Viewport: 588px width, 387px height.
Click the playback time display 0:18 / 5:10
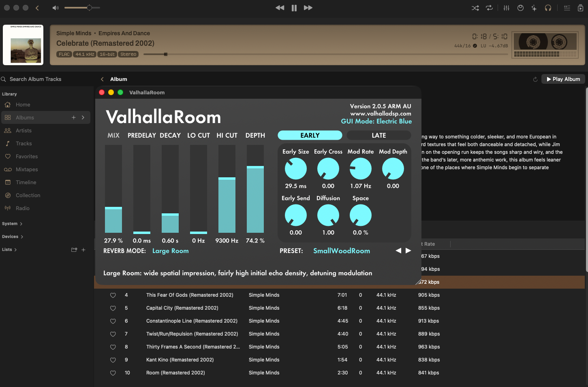click(x=490, y=36)
